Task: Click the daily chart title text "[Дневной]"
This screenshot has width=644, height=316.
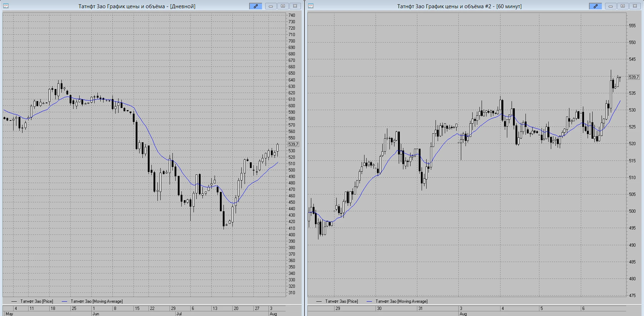Action: (183, 6)
